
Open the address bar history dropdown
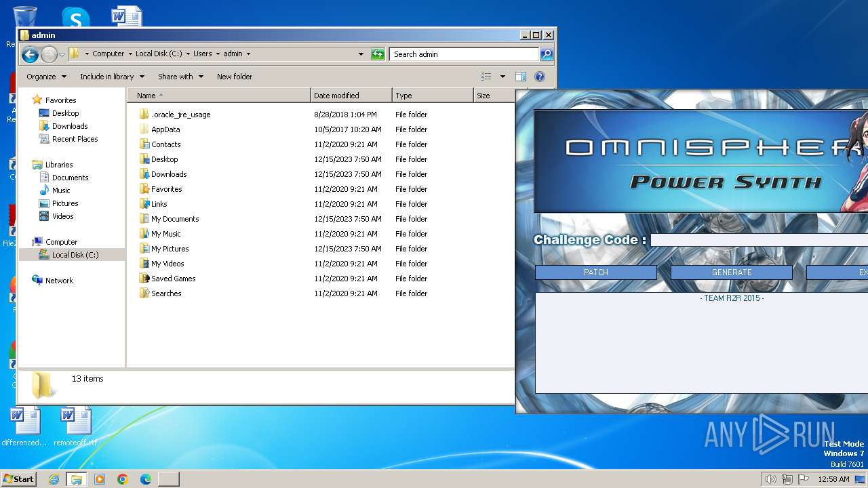click(361, 54)
